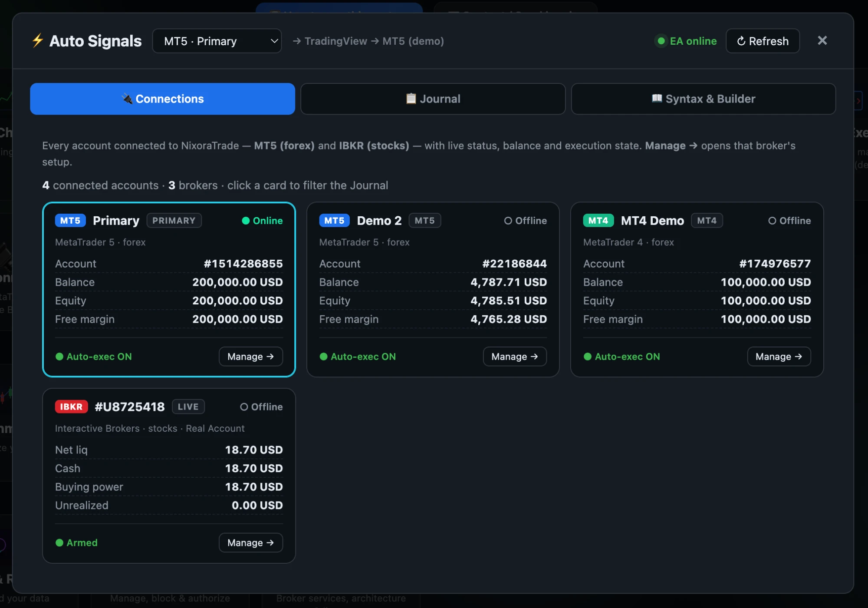
Task: Click the green MT4 badge on MT4 Demo card
Action: coord(598,221)
